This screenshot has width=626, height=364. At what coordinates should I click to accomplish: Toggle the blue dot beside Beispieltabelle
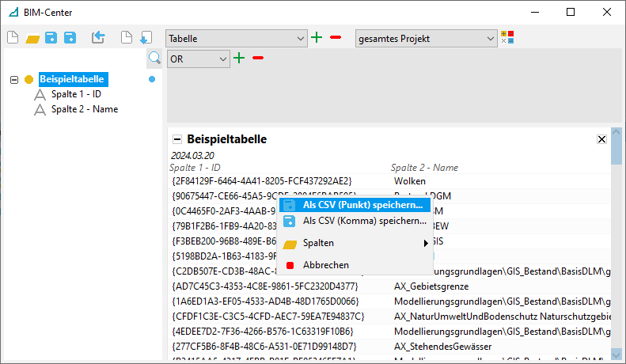point(152,79)
